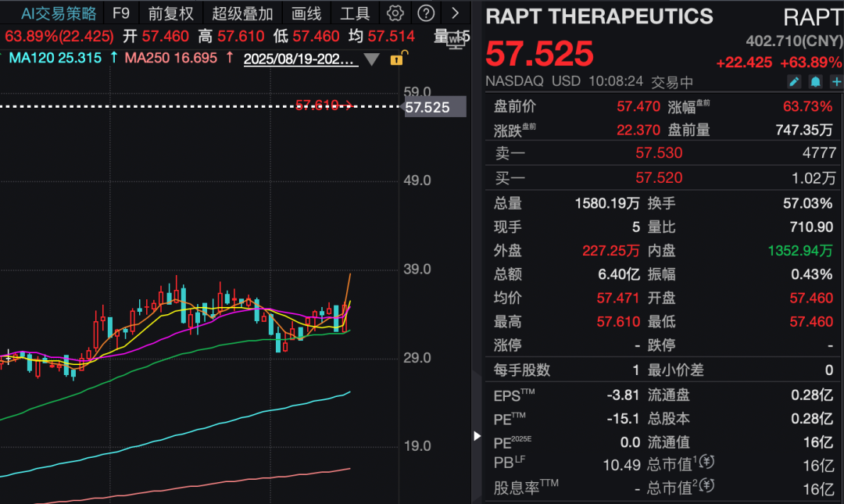Click the large last price 57.525
Image resolution: width=844 pixels, height=504 pixels.
click(539, 53)
